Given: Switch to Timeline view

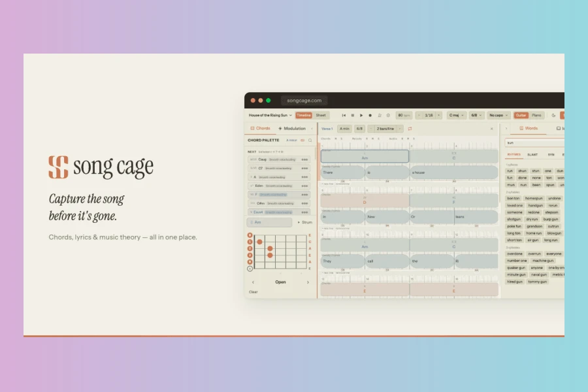Looking at the screenshot, I should tap(303, 115).
